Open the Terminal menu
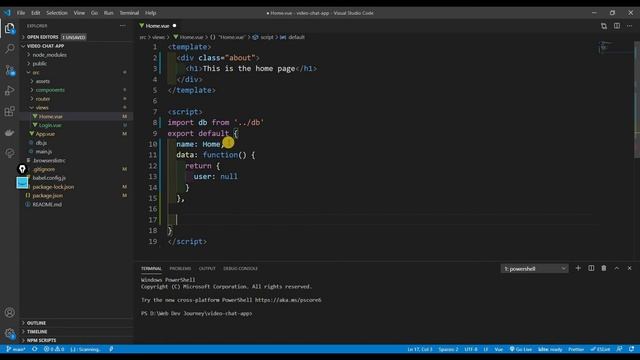Screen dimensions: 640x360 tap(129, 13)
